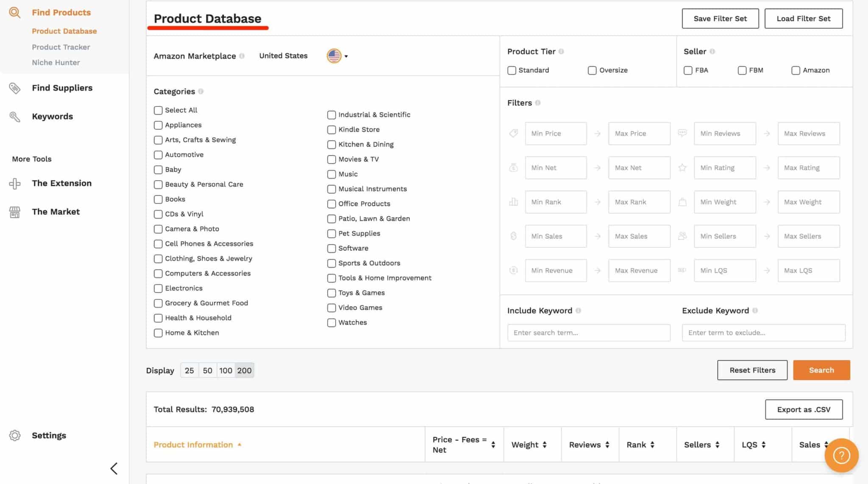Screen dimensions: 868x484
Task: Click The Market storefront icon
Action: [x=15, y=212]
